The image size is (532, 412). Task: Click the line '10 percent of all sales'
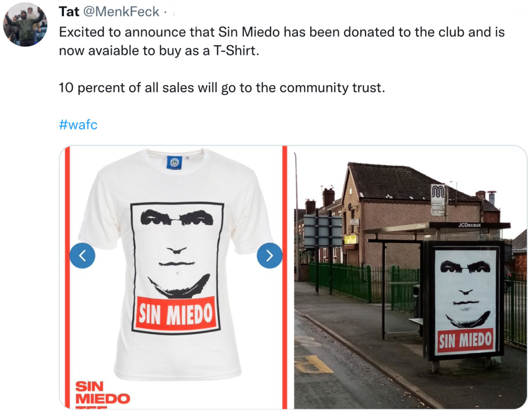tap(222, 87)
